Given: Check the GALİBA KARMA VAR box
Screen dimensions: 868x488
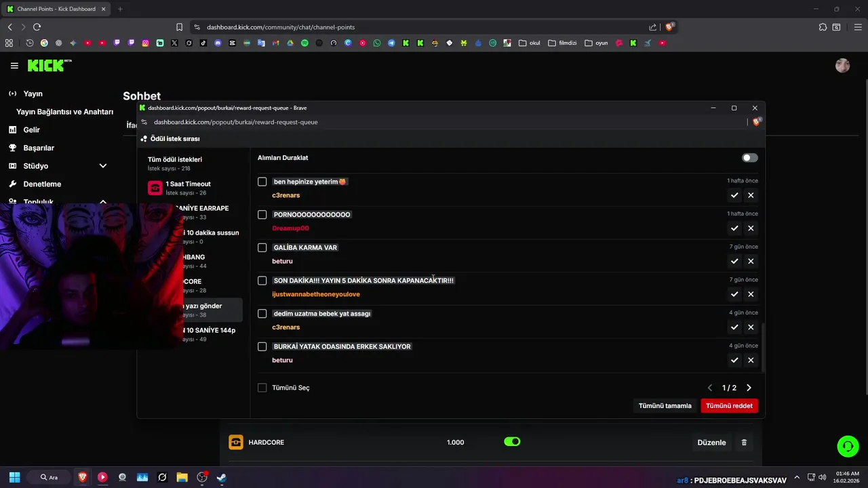Looking at the screenshot, I should (262, 247).
